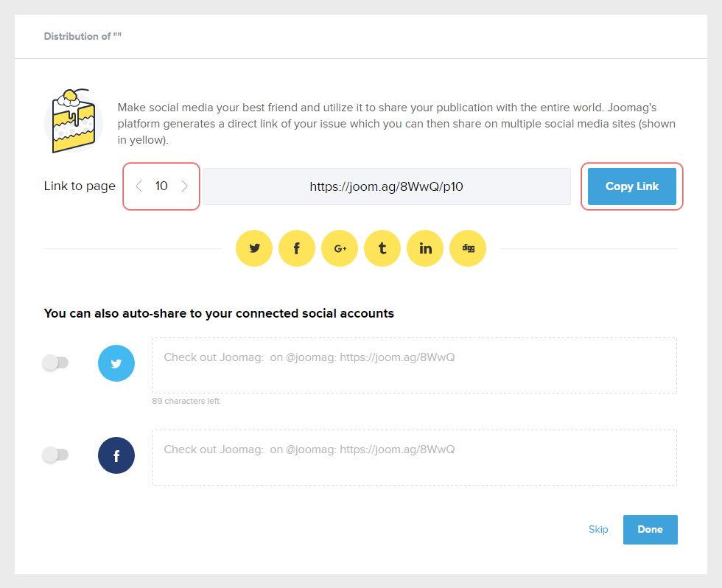This screenshot has height=588, width=722.
Task: Click the blue Twitter account icon
Action: (116, 363)
